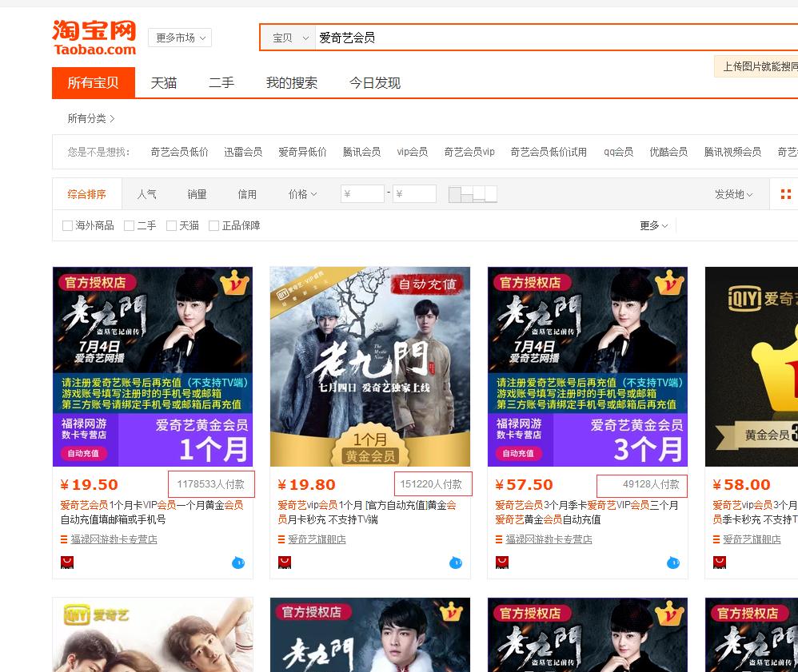
Task: Click Tmall badge icon under ¥57.50 item
Action: tap(502, 562)
